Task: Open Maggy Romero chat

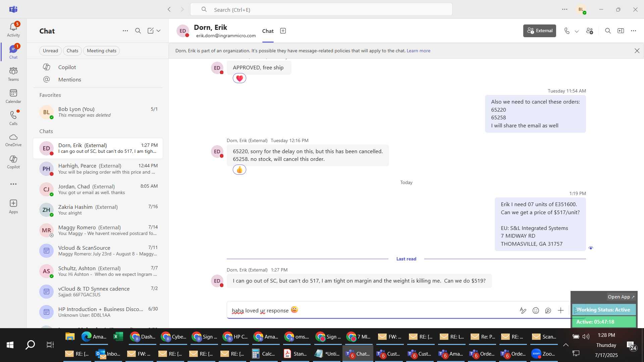Action: click(98, 230)
